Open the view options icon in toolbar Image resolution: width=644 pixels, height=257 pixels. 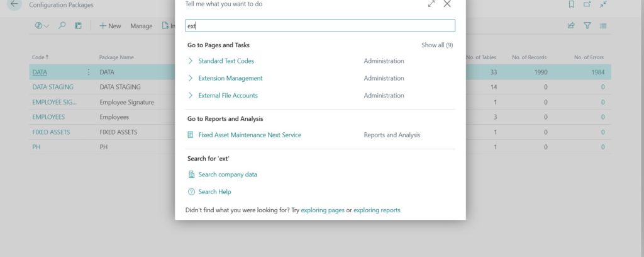click(x=42, y=26)
